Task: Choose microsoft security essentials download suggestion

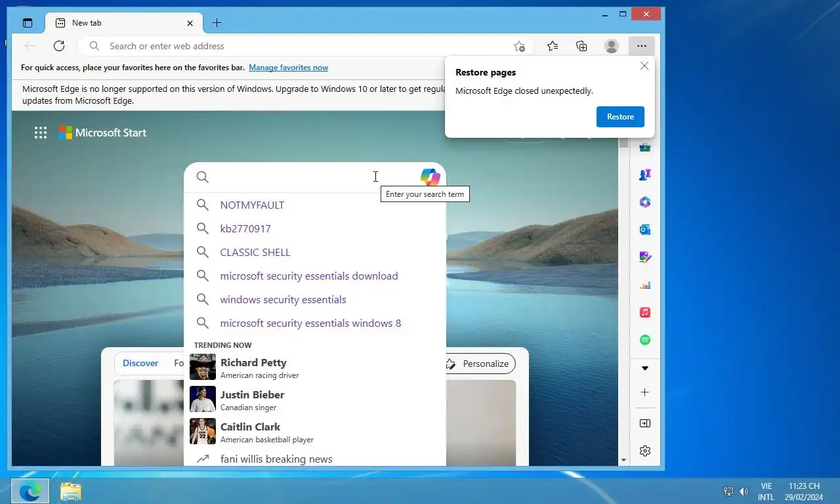Action: pyautogui.click(x=315, y=276)
